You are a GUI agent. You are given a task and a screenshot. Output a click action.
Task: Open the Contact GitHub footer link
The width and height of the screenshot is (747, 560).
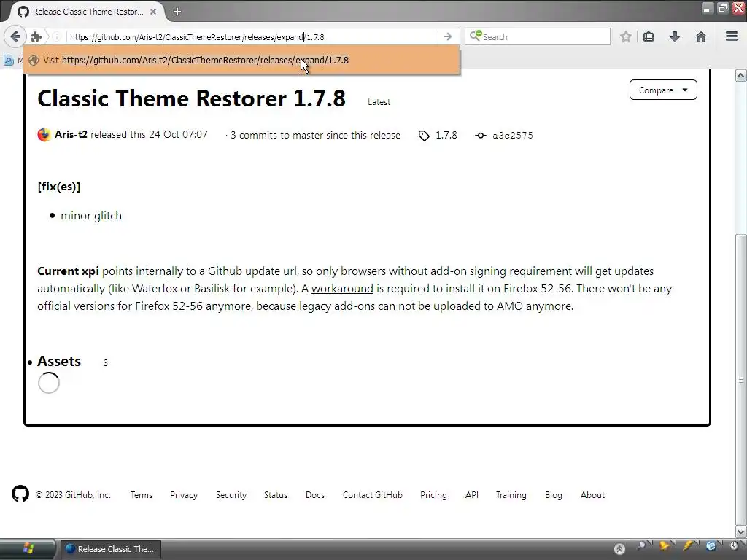point(373,495)
